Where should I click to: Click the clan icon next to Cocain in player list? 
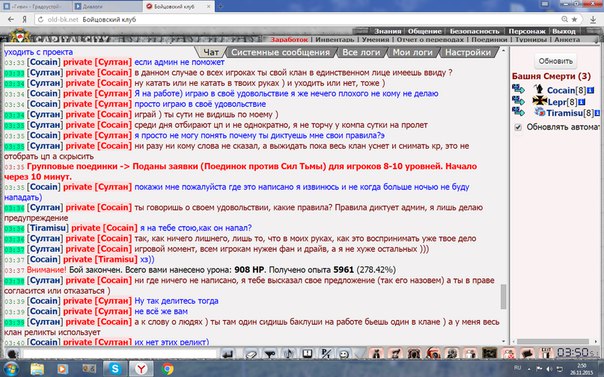tap(539, 89)
